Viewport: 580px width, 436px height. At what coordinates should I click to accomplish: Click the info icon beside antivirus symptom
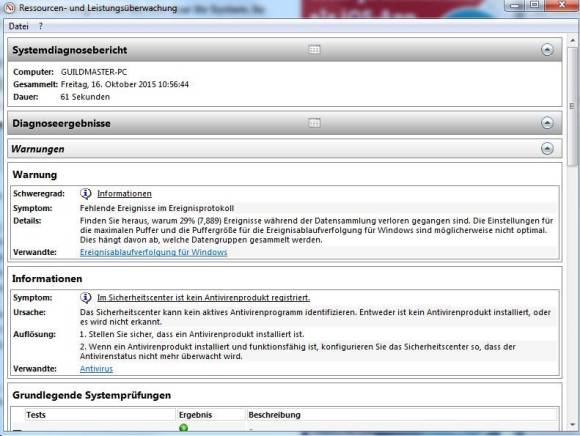[85, 297]
